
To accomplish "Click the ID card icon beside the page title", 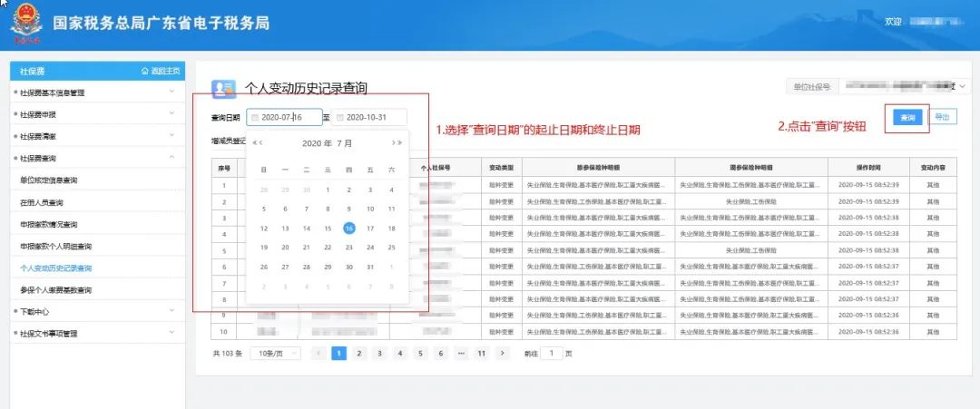I will click(x=223, y=89).
